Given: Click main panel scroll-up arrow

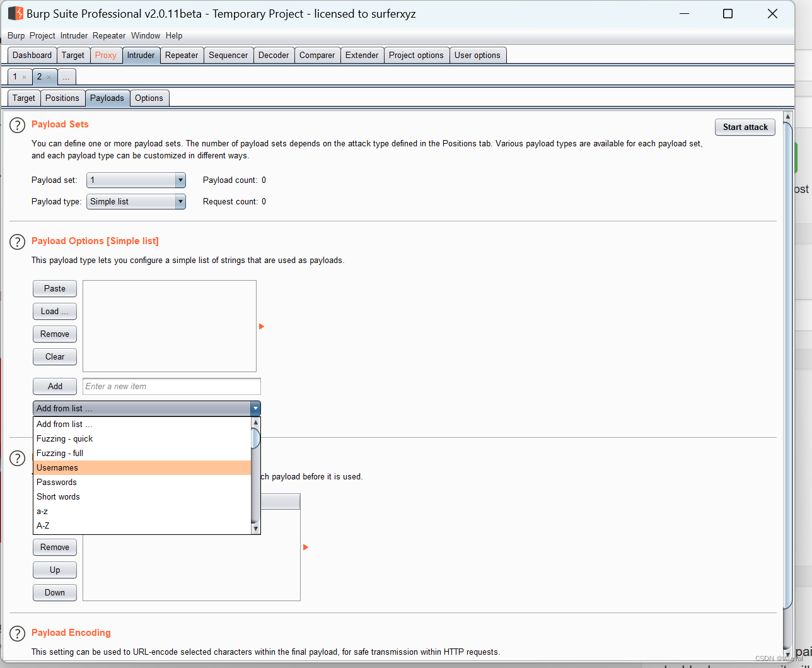Looking at the screenshot, I should click(787, 117).
